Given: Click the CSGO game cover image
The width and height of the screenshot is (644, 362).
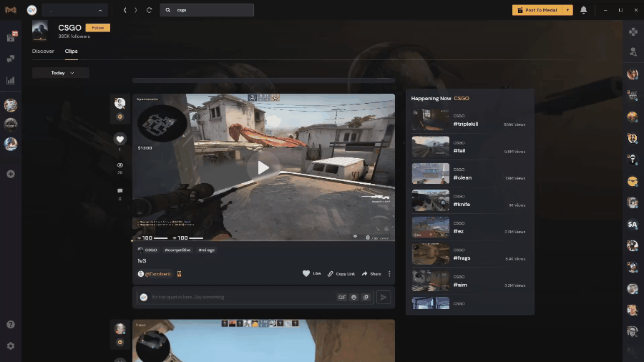Looking at the screenshot, I should click(x=40, y=30).
